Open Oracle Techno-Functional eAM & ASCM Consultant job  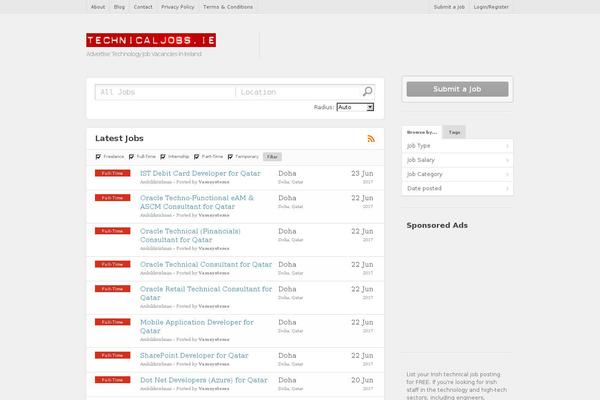tap(197, 202)
